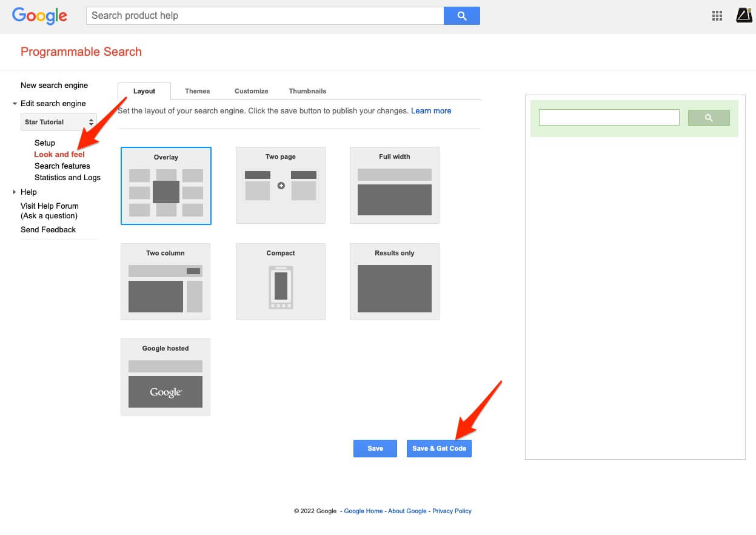Screen dimensions: 756x535
Task: Open the Statistics and Logs page
Action: [67, 177]
